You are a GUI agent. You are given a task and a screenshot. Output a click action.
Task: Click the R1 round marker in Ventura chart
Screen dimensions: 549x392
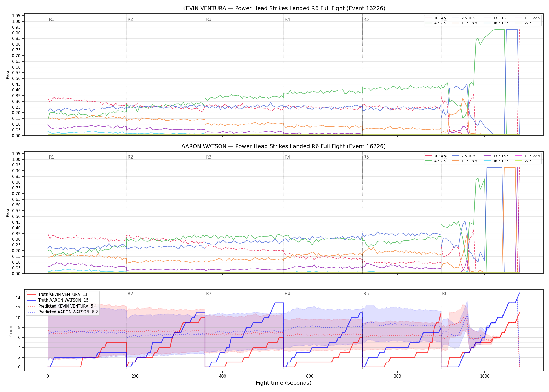[52, 19]
